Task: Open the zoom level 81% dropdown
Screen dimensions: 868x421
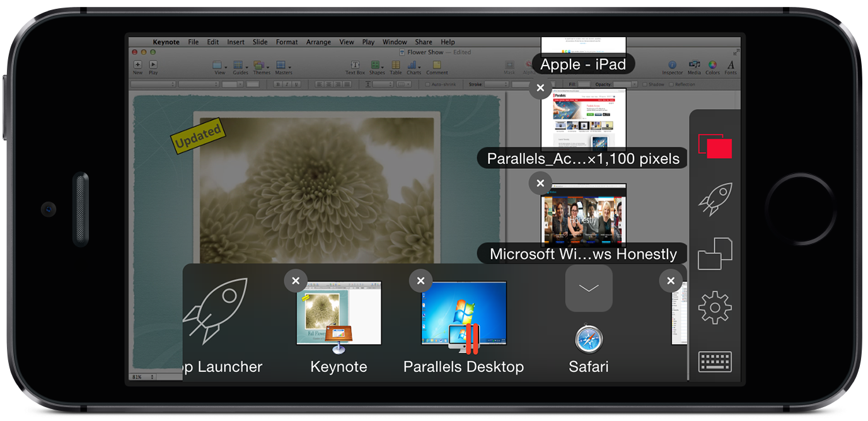Action: 143,376
